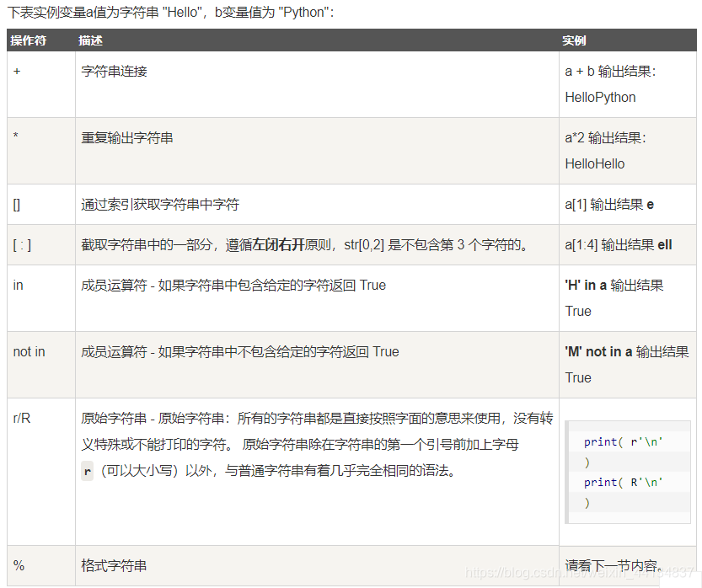702x588 pixels.
Task: Click the HelloHello output text
Action: pos(595,163)
